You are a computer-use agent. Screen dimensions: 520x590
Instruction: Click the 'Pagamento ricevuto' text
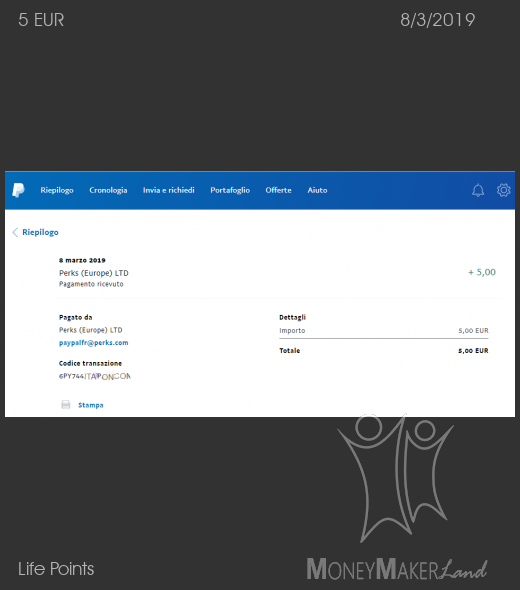pos(91,284)
